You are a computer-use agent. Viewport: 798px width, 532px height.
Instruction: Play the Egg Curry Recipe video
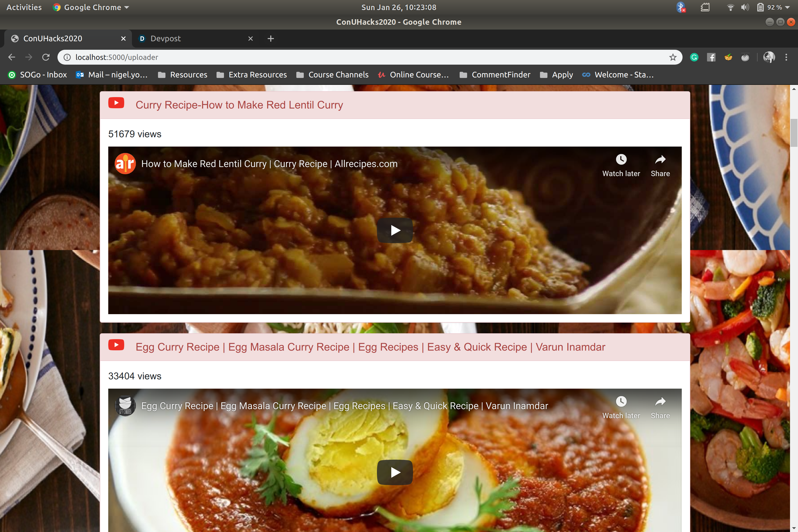(394, 472)
